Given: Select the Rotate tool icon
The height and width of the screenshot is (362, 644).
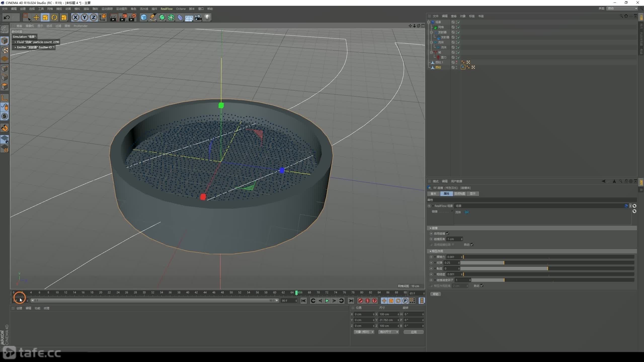Looking at the screenshot, I should pyautogui.click(x=54, y=17).
